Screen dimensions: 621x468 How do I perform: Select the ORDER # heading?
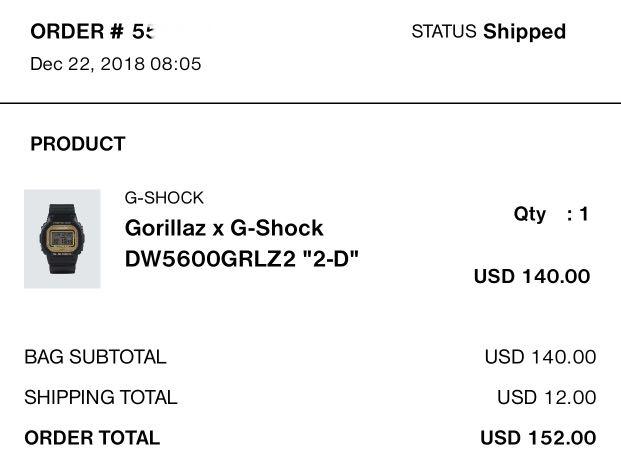[77, 32]
